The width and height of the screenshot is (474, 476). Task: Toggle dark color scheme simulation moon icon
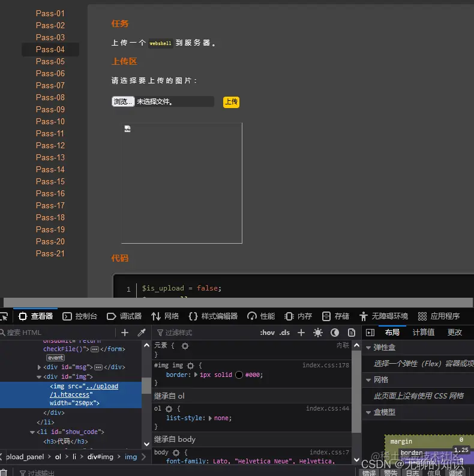335,333
